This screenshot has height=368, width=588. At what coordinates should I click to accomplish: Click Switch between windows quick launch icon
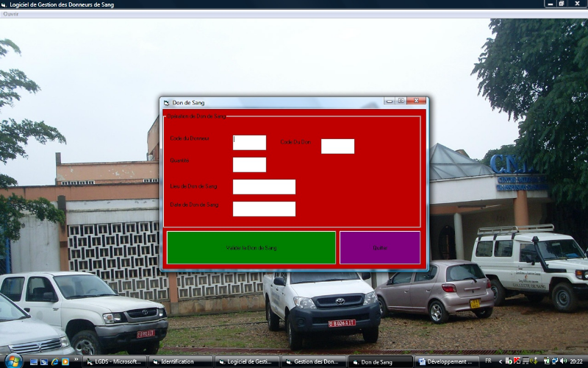click(x=44, y=362)
